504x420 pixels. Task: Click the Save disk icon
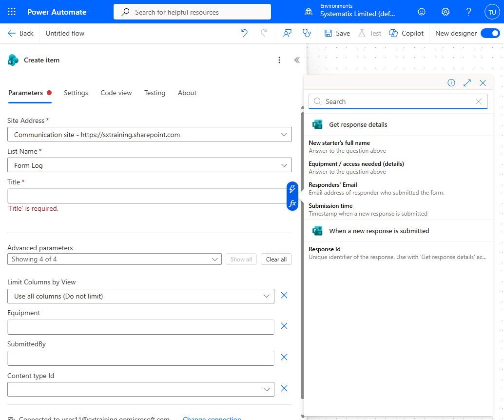tap(328, 33)
